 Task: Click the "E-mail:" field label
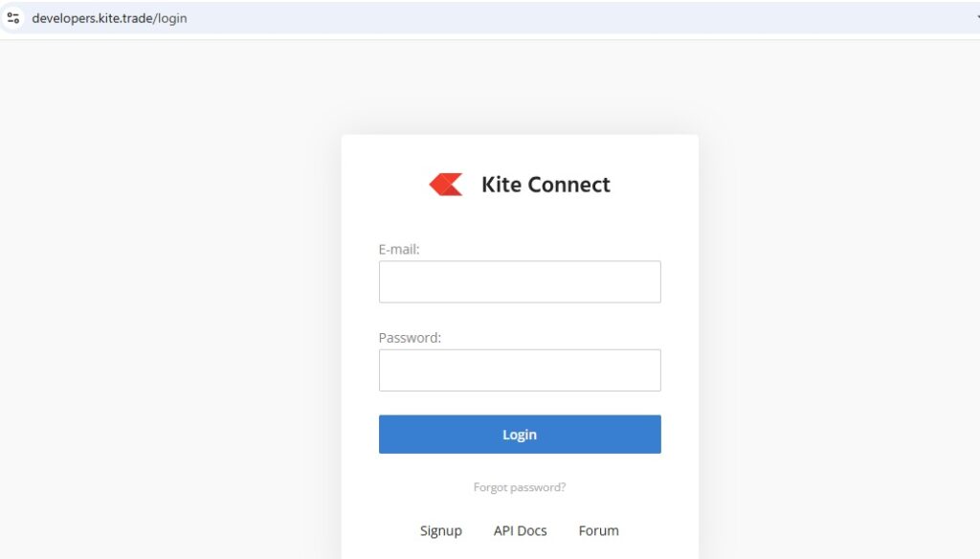[401, 248]
